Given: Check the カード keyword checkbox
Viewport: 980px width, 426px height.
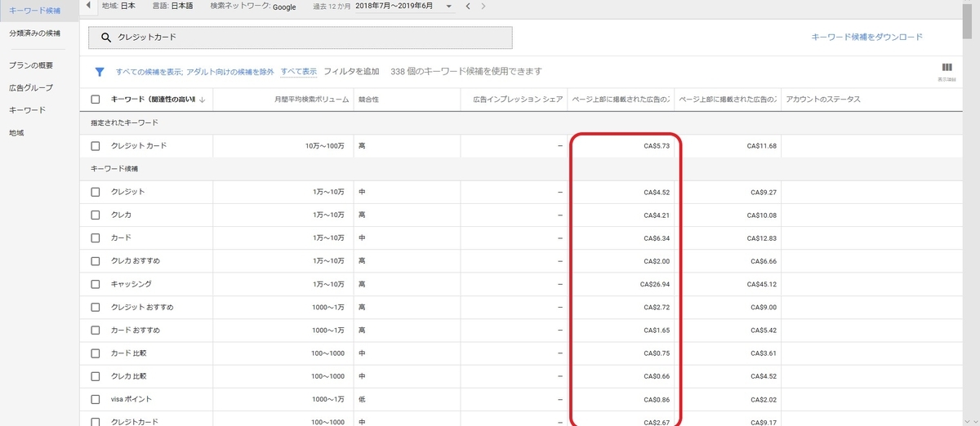Looking at the screenshot, I should [x=96, y=237].
